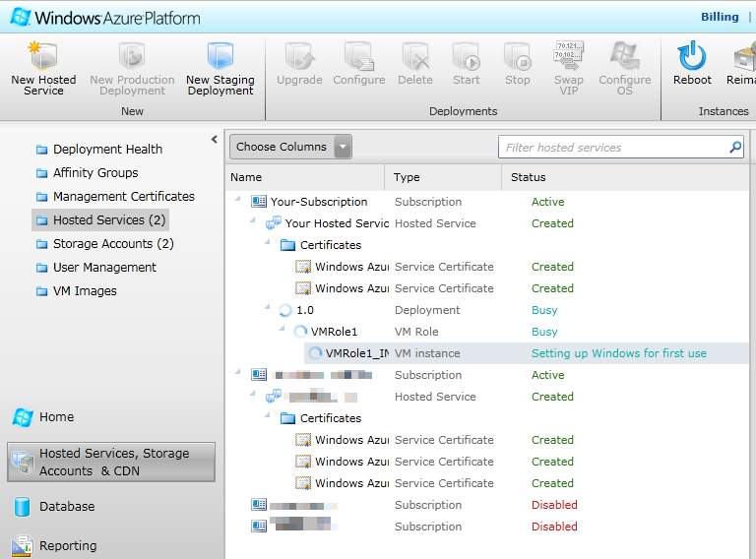Screen dimensions: 756x559
Task: Collapse the left navigation pane arrow
Action: (x=215, y=140)
